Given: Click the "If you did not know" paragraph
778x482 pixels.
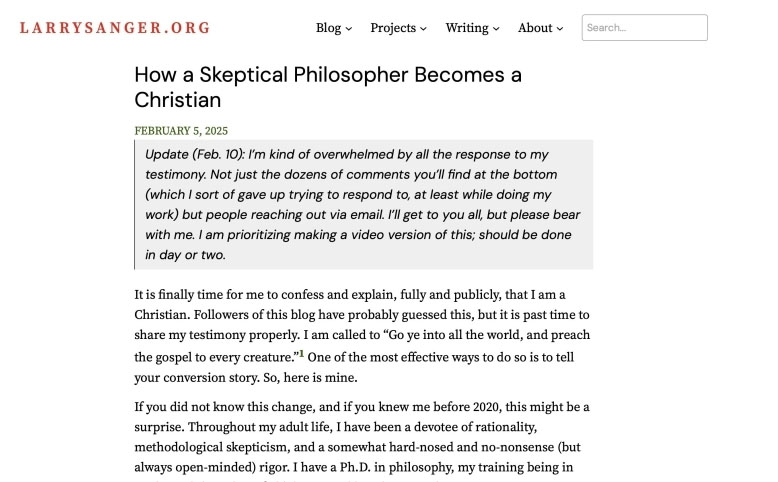Looking at the screenshot, I should pyautogui.click(x=362, y=440).
